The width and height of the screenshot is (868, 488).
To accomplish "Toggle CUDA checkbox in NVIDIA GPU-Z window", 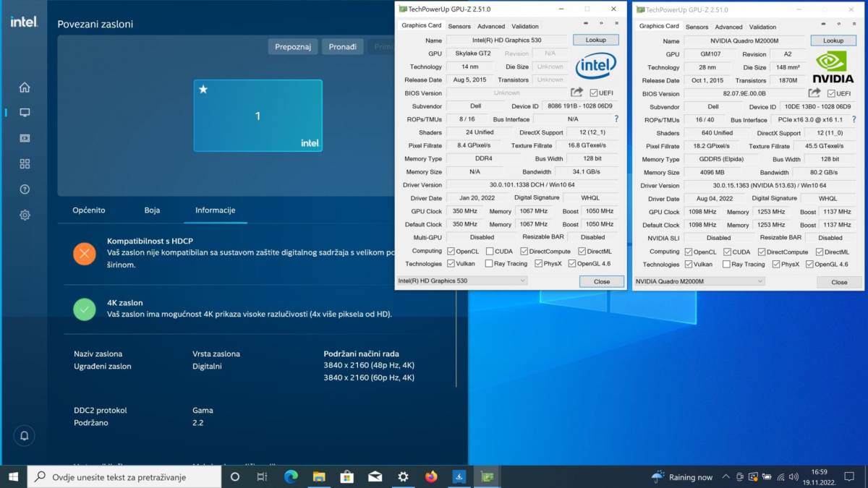I will pos(726,252).
